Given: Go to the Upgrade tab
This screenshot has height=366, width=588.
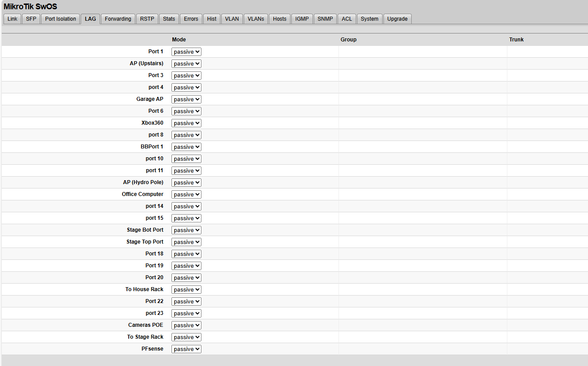Looking at the screenshot, I should click(x=397, y=19).
